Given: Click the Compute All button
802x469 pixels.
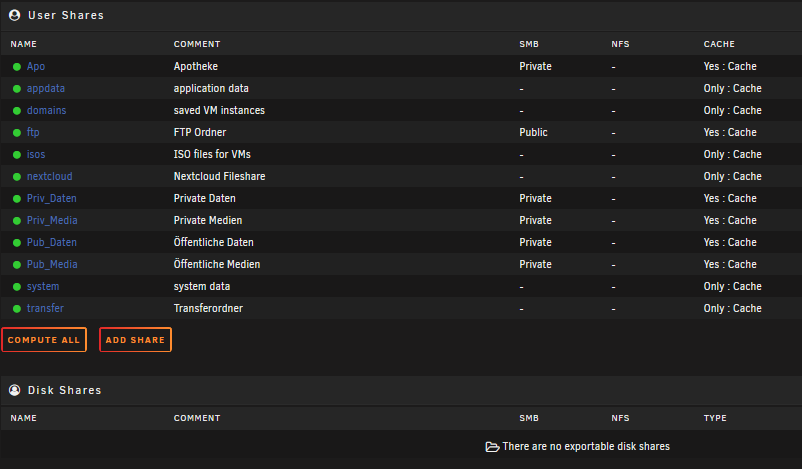Looking at the screenshot, I should click(x=44, y=340).
